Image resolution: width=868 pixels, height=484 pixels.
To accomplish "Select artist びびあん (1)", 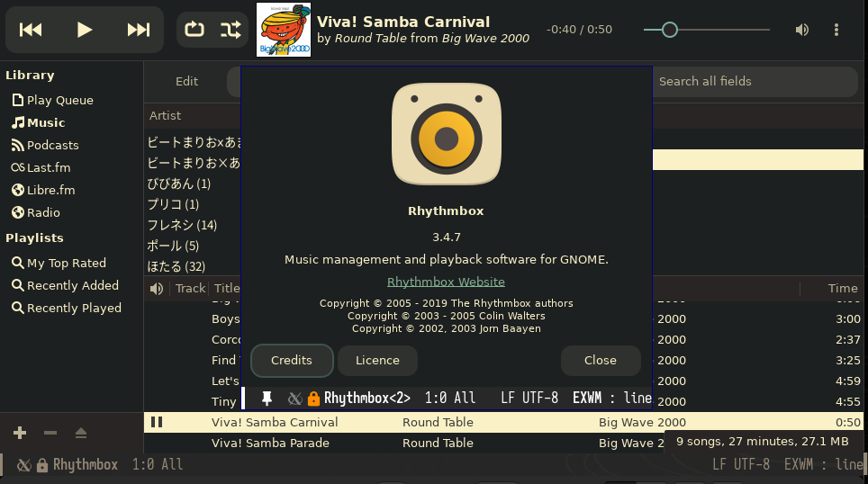I will pos(179,184).
